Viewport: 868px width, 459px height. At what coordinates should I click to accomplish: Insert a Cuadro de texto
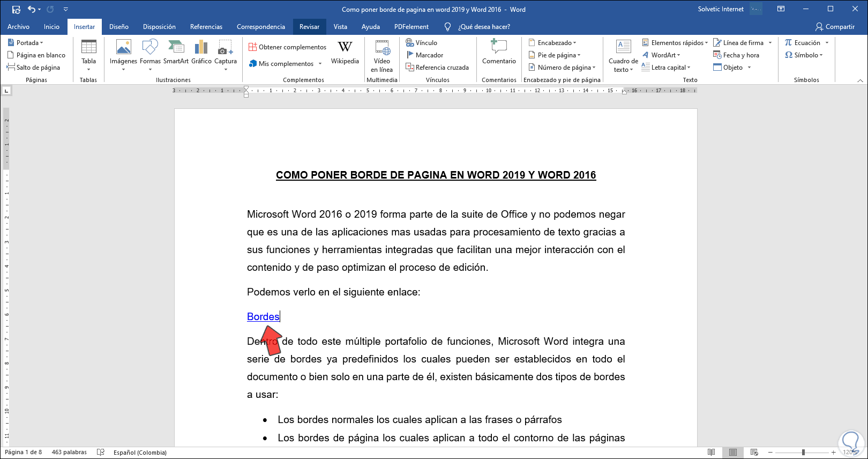(623, 56)
